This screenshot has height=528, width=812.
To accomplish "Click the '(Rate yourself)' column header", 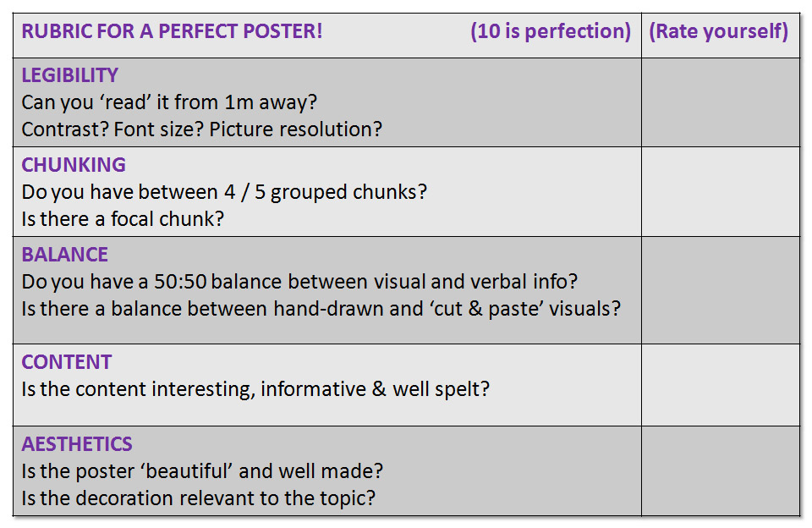I will tap(719, 31).
